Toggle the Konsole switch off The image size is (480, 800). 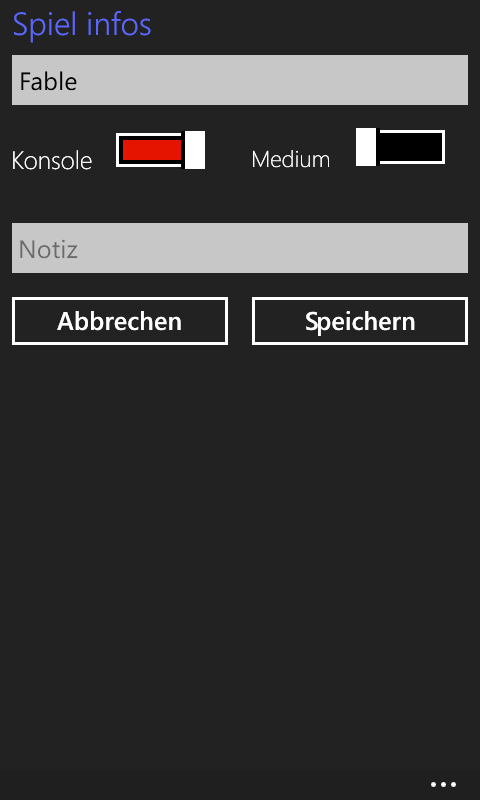pyautogui.click(x=161, y=150)
